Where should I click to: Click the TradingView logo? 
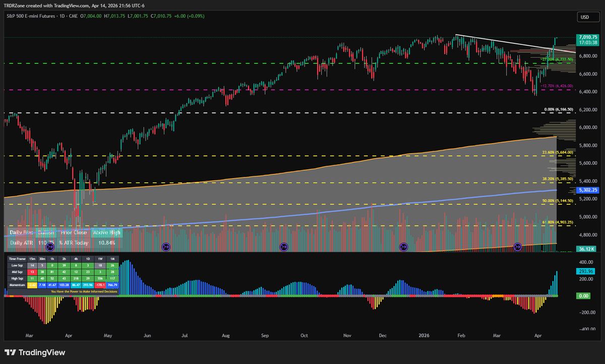coord(35,352)
